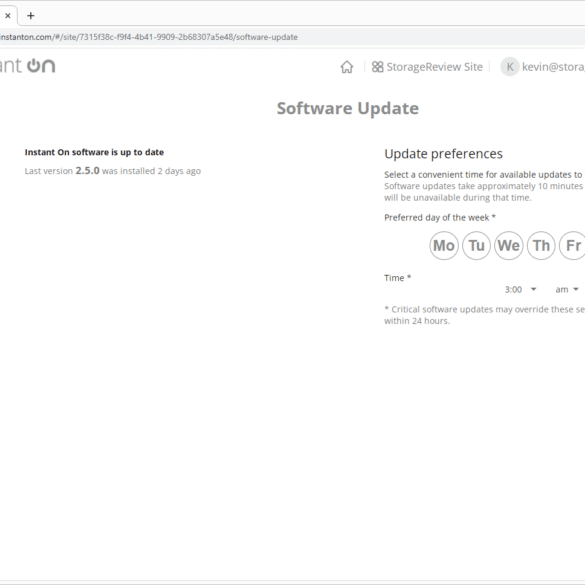The width and height of the screenshot is (585, 585).
Task: Click the StorageReview Site grid icon
Action: pyautogui.click(x=377, y=67)
